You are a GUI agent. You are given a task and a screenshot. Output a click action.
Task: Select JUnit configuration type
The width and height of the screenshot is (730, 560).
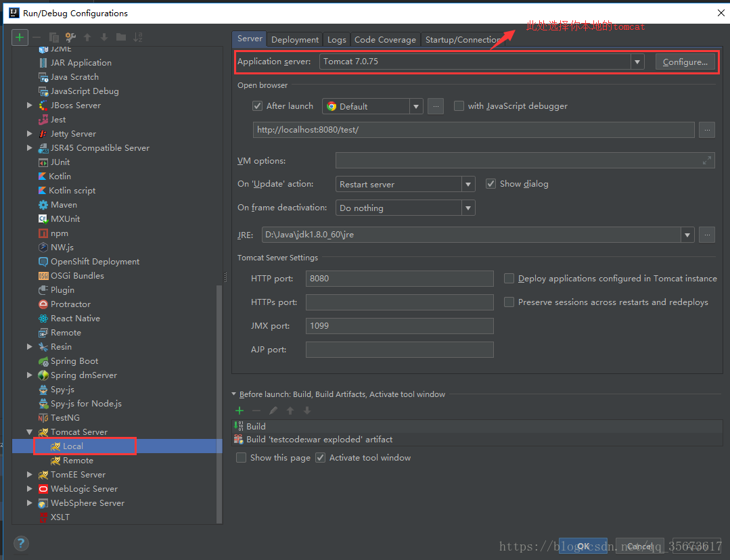[60, 162]
